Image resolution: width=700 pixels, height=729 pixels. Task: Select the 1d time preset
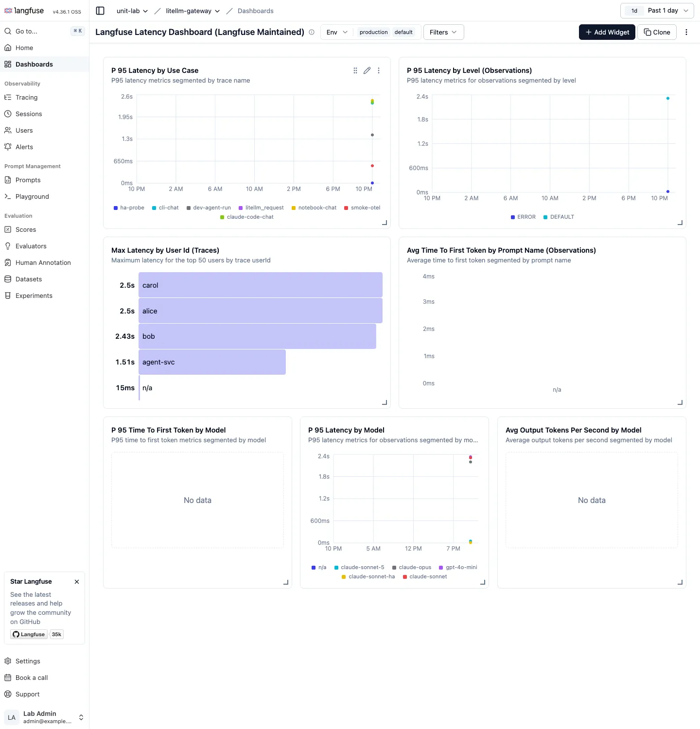(634, 11)
